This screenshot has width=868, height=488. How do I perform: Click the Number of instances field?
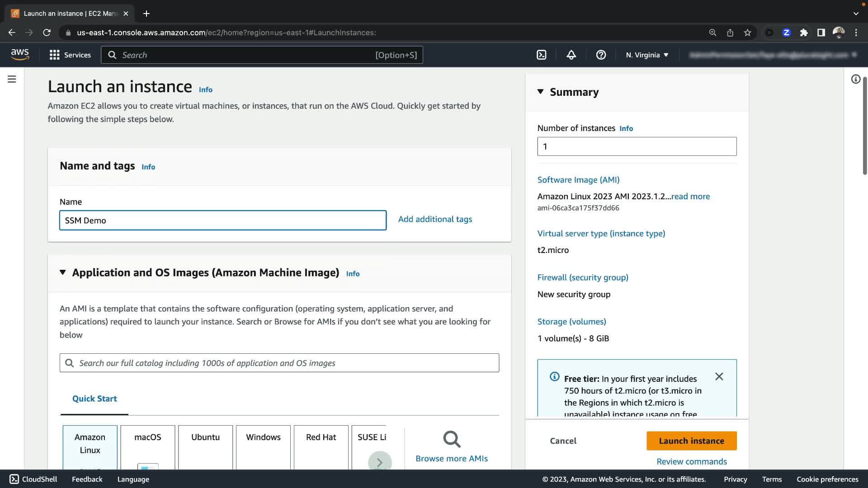(637, 146)
